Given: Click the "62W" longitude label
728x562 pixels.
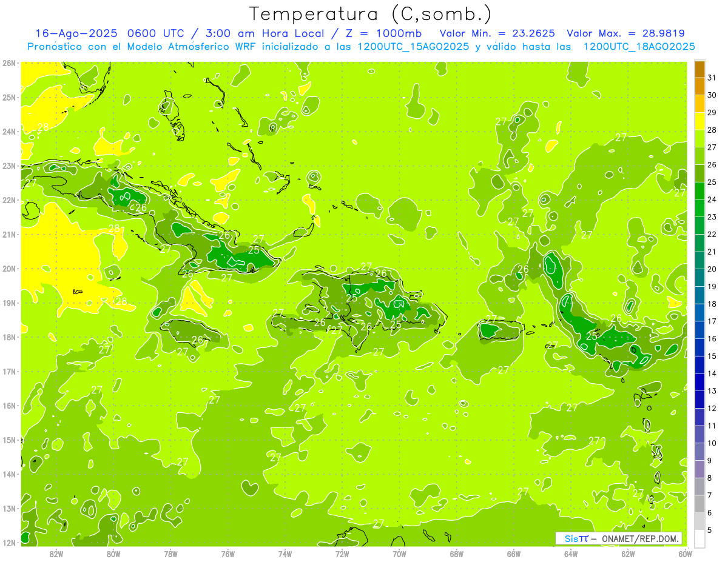Looking at the screenshot, I should 628,554.
